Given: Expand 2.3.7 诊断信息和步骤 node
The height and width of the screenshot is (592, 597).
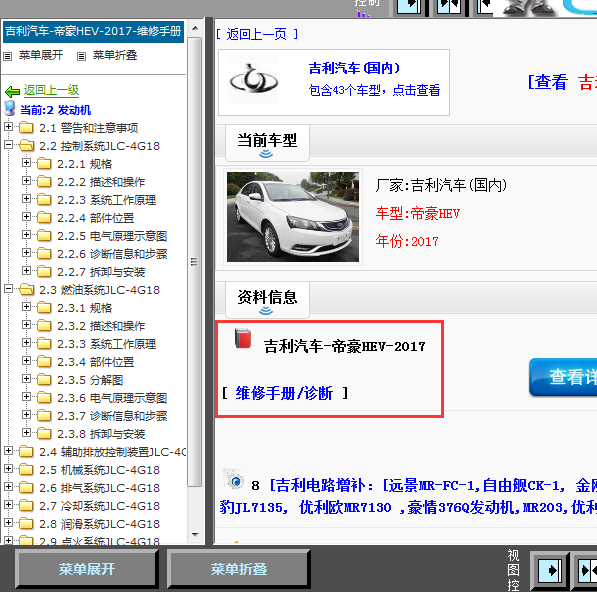Looking at the screenshot, I should pos(26,414).
